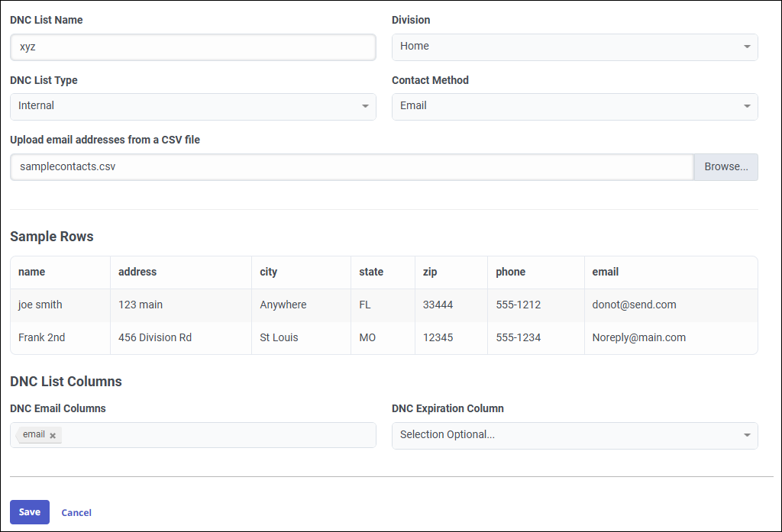Click the Upload email addresses from a CSV file label

105,140
